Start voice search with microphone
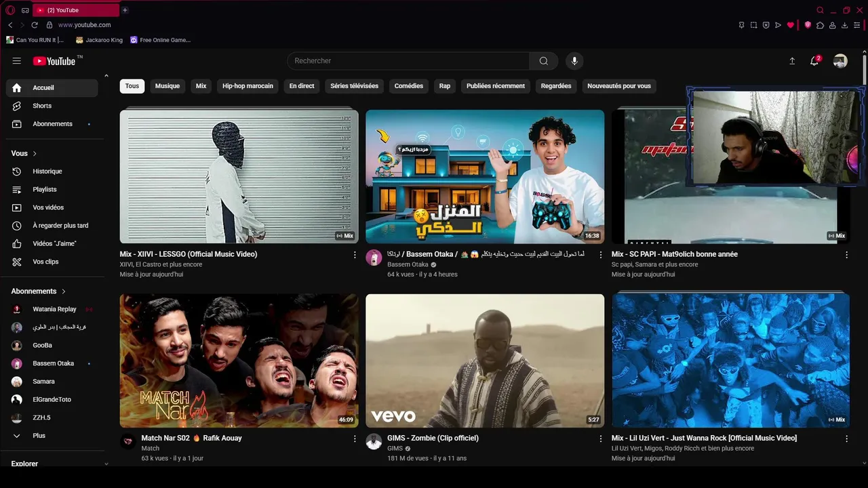Image resolution: width=868 pixels, height=488 pixels. (x=574, y=61)
